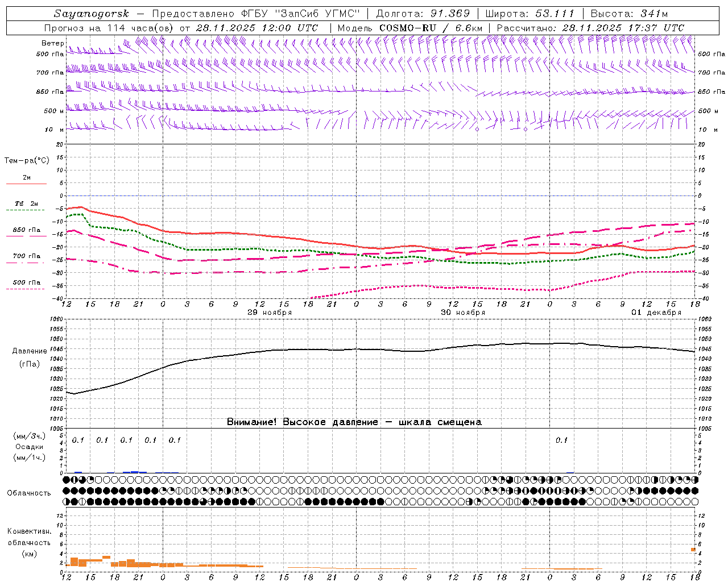Click the "0.1" precipitation value above 01 декабря
This screenshot has width=728, height=582.
click(x=562, y=440)
